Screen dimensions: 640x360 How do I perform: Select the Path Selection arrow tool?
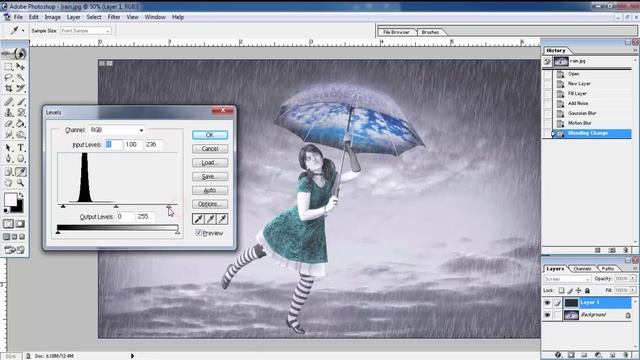[8, 148]
